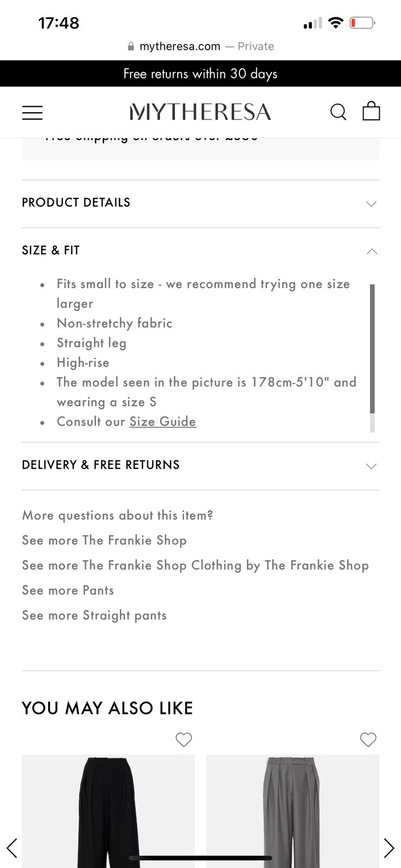Open the hamburger navigation menu
This screenshot has height=868, width=401.
coord(32,112)
